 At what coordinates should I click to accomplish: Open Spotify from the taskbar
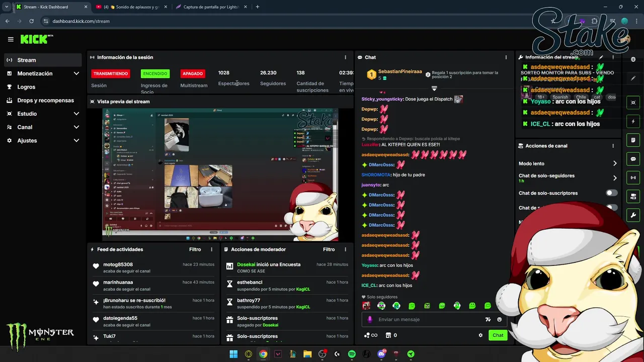352,354
